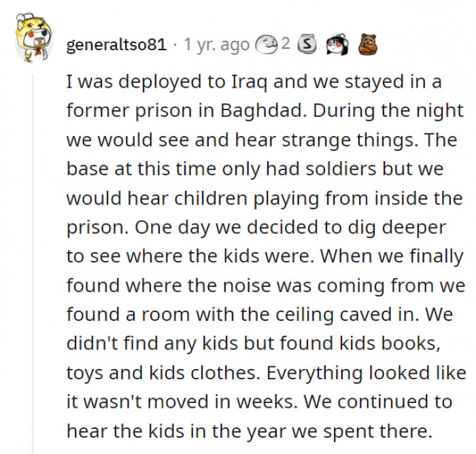This screenshot has width=476, height=454.
Task: Click the phrase 'toys and kids clothes'
Action: click(163, 373)
